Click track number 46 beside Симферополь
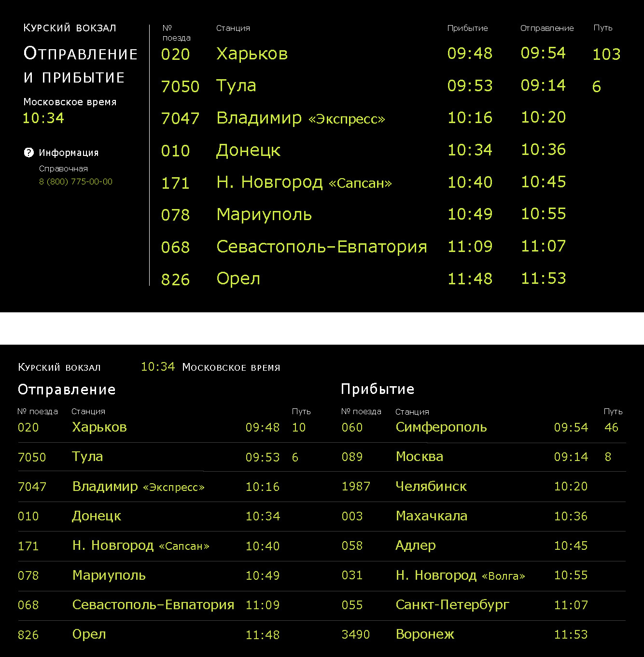This screenshot has width=644, height=657. (611, 427)
